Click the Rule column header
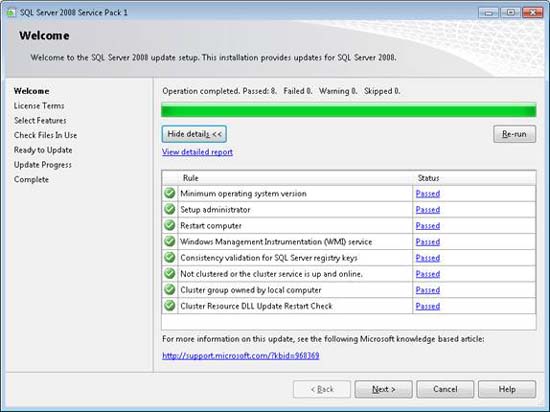 click(x=295, y=178)
